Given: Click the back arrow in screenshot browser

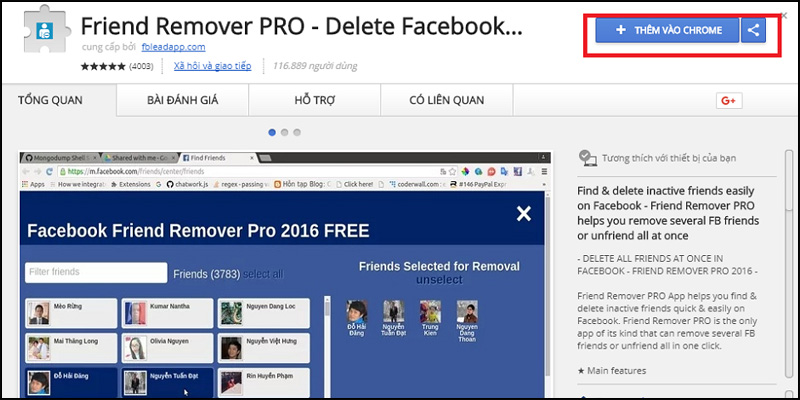Looking at the screenshot, I should (25, 171).
